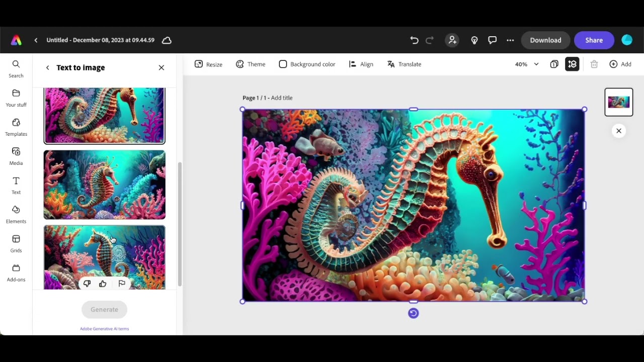Expand the 40% zoom dropdown
This screenshot has height=362, width=644.
[x=527, y=64]
